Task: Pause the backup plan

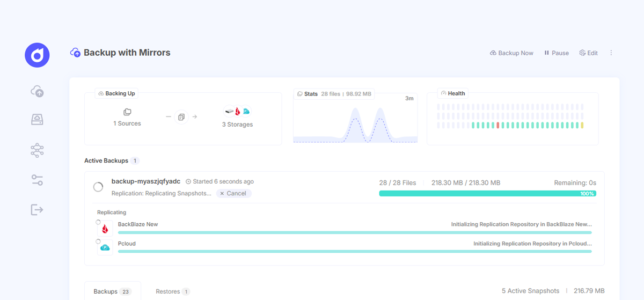Action: (x=556, y=53)
